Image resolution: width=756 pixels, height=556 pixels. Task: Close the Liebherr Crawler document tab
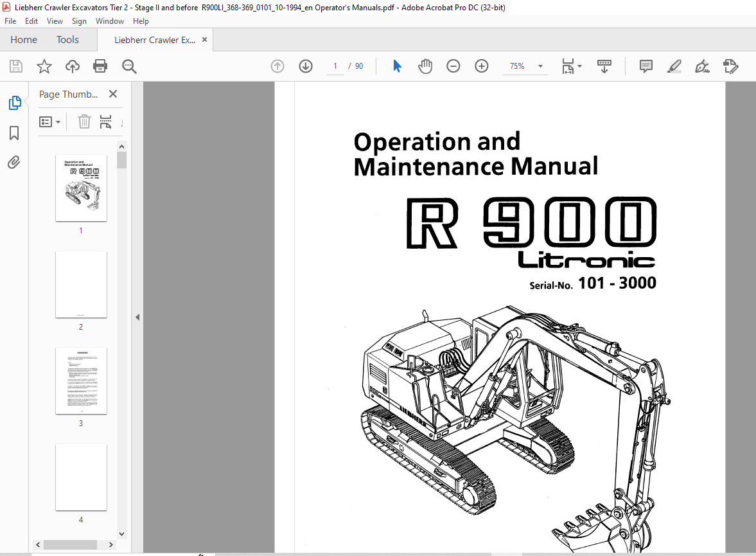[x=204, y=40]
